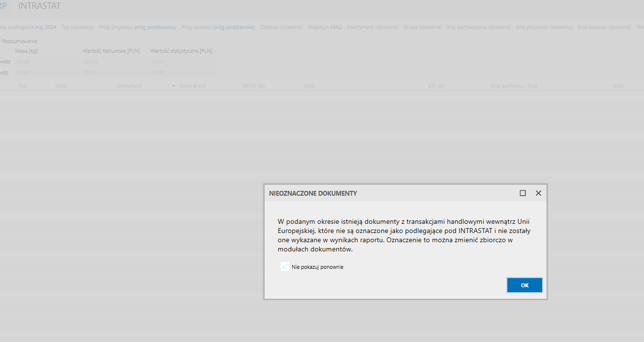
Task: Sort the table by Kontrahent column
Action: tap(192, 86)
